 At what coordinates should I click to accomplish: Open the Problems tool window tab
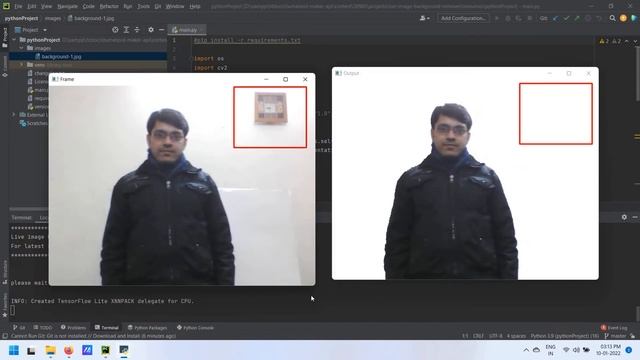(x=73, y=328)
